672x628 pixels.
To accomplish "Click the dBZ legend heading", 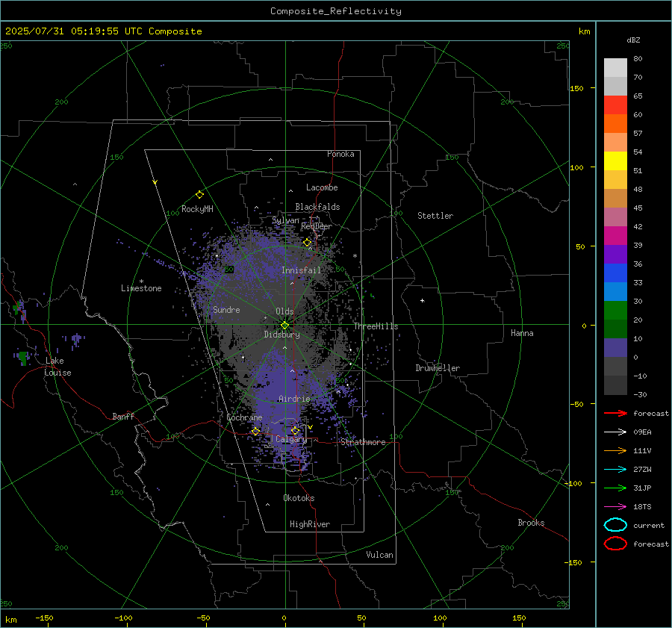I will 633,40.
